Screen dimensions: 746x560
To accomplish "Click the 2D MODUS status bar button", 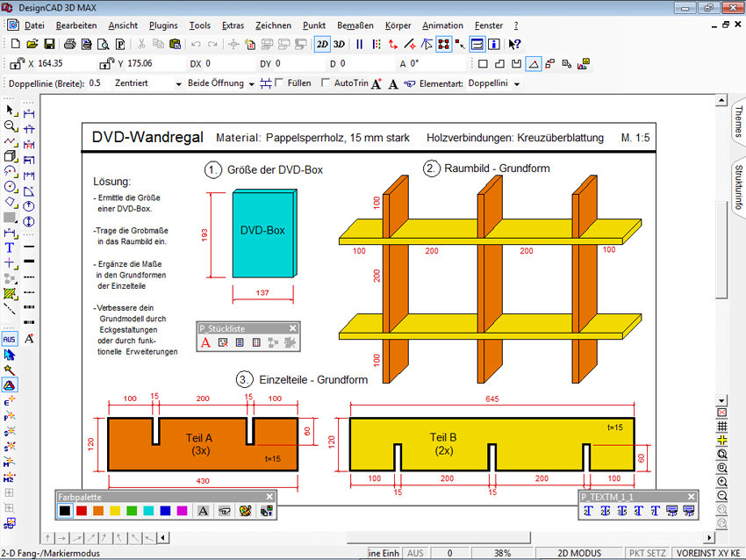I will (x=579, y=554).
